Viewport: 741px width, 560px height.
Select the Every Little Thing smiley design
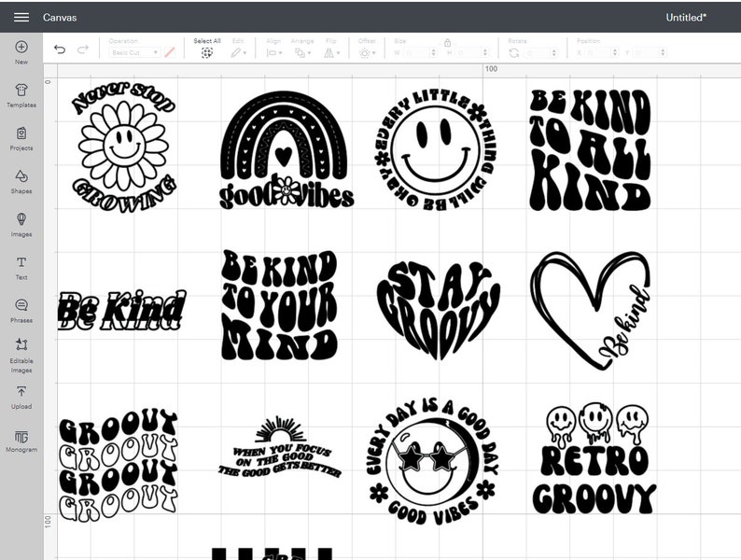point(435,149)
